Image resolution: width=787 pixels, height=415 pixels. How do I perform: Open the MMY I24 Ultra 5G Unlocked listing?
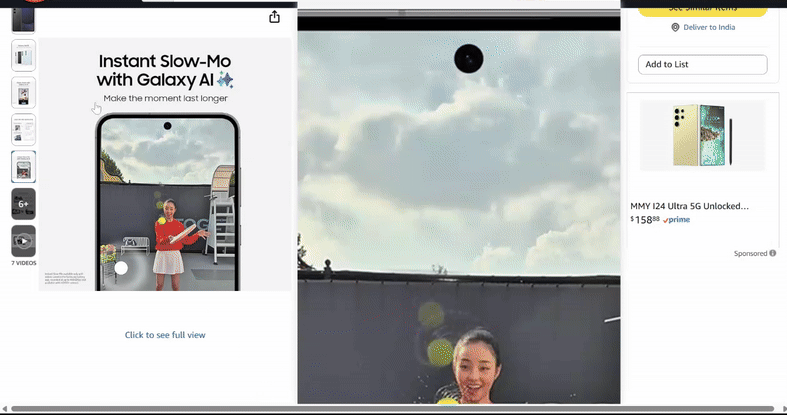click(689, 206)
